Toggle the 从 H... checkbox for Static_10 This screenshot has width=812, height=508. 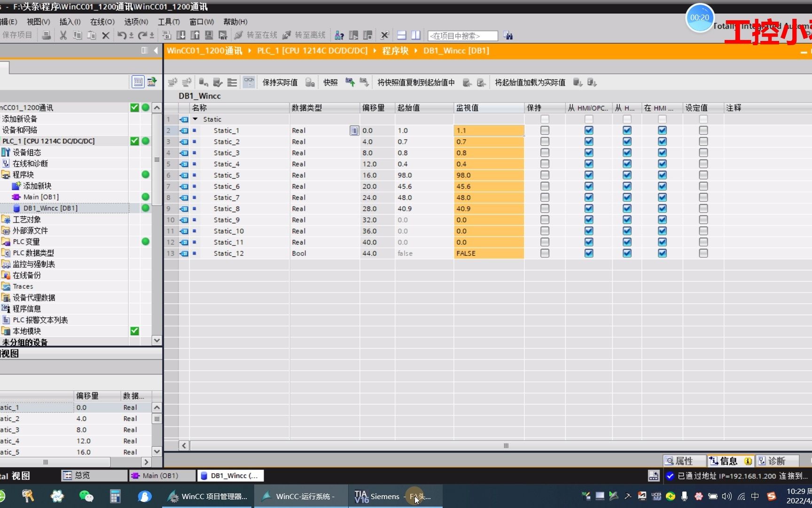click(627, 231)
